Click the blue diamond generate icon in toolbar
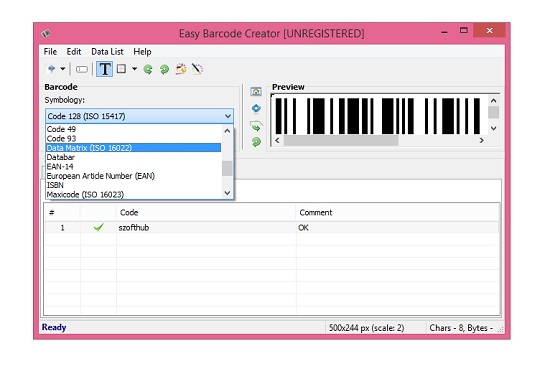This screenshot has height=379, width=550. (51, 69)
